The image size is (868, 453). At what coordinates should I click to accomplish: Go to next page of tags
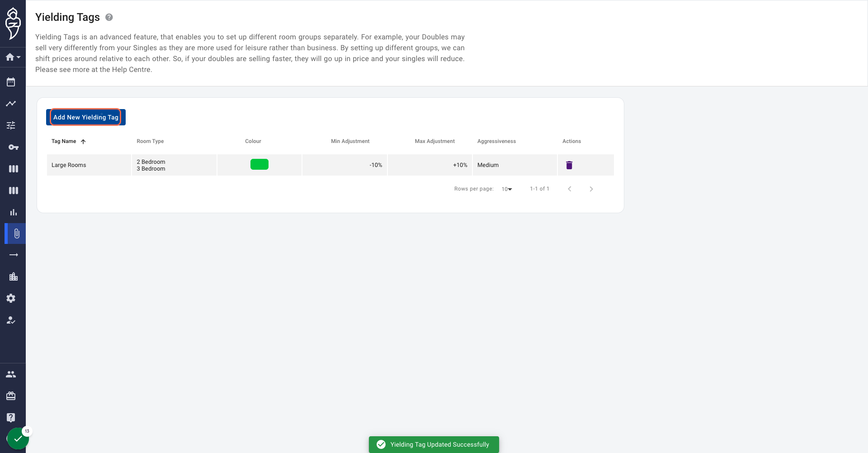591,189
